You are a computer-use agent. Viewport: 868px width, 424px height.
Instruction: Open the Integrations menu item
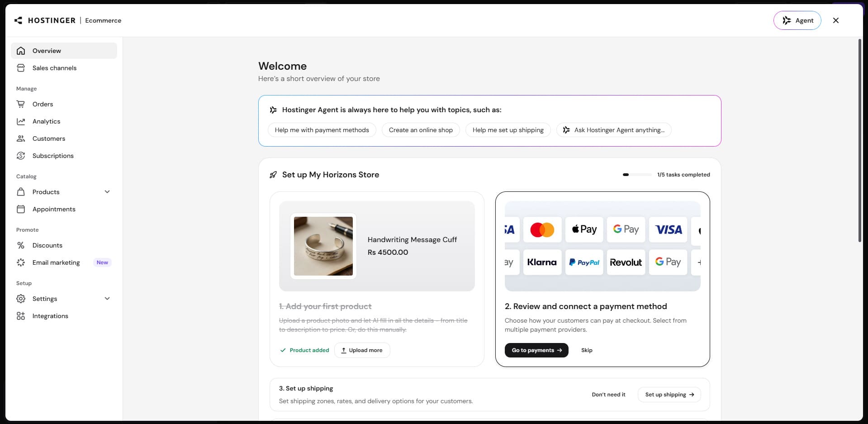click(64, 316)
